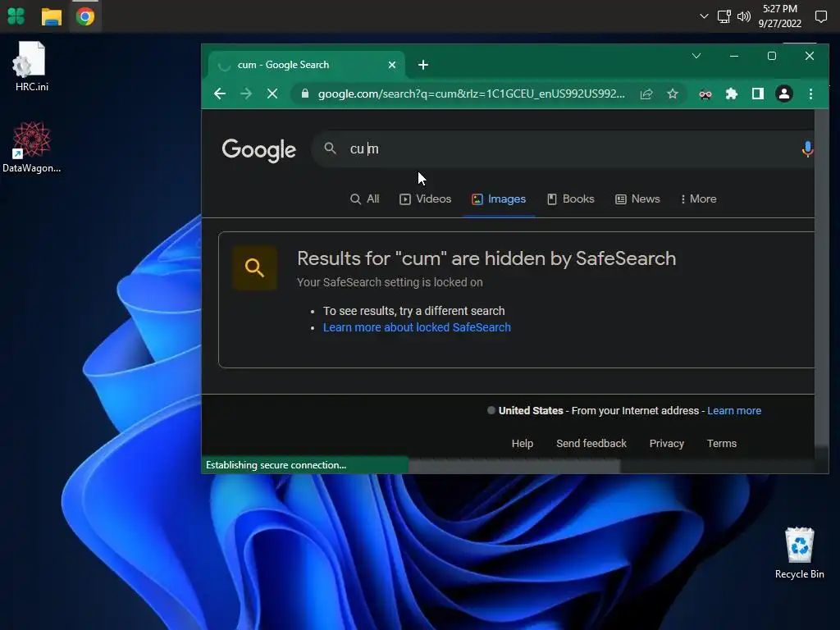
Task: Open the glasses extension icon
Action: [705, 94]
